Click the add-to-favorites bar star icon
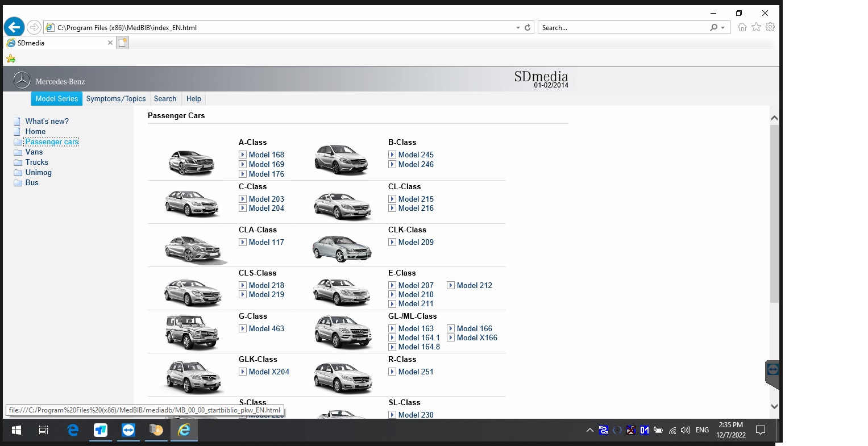The image size is (868, 446). pos(11,58)
